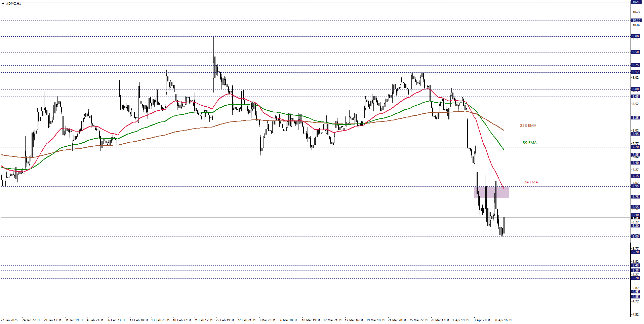The image size is (644, 324).
Task: Click the 7.70 price level label
Action: click(x=635, y=147)
